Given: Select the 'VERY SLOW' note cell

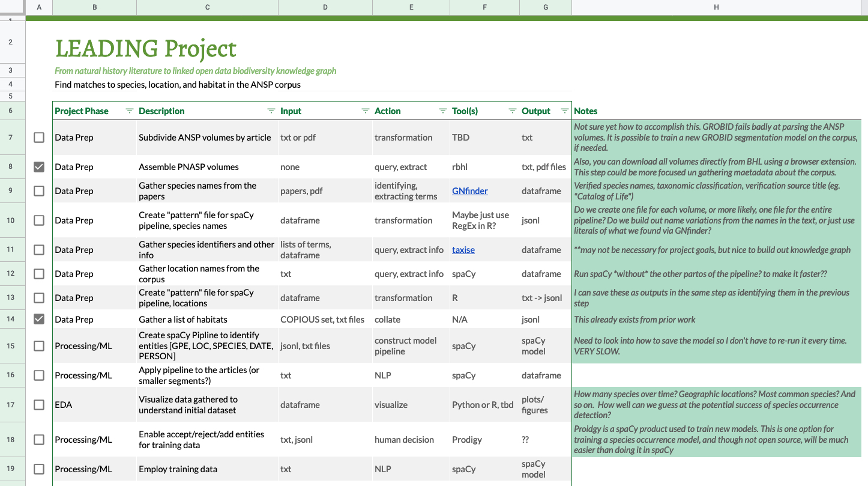Looking at the screenshot, I should pyautogui.click(x=717, y=346).
